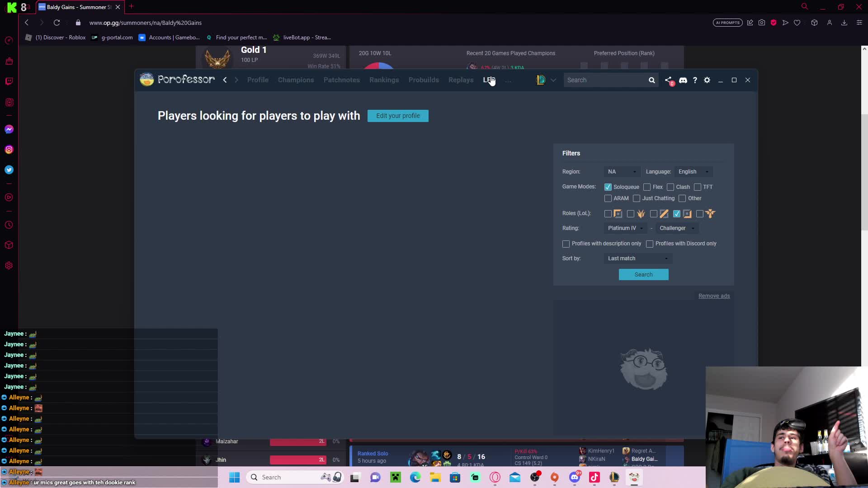Viewport: 868px width, 488px height.
Task: Open TikTok from the Windows taskbar
Action: point(594,477)
